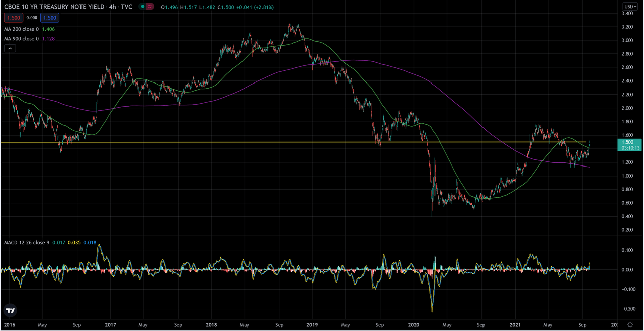This screenshot has height=331, width=644.
Task: Select the MA 200 close 0 indicator legend
Action: [x=20, y=29]
